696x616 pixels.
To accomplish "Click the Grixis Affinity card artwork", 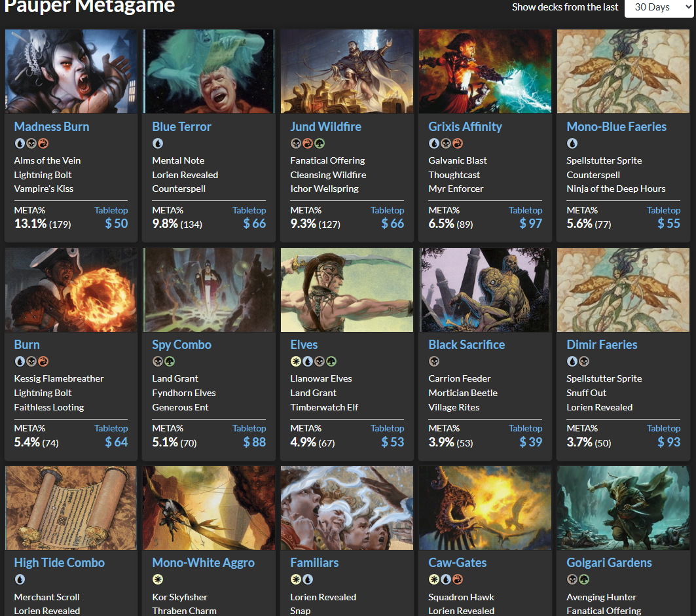I will coord(485,71).
